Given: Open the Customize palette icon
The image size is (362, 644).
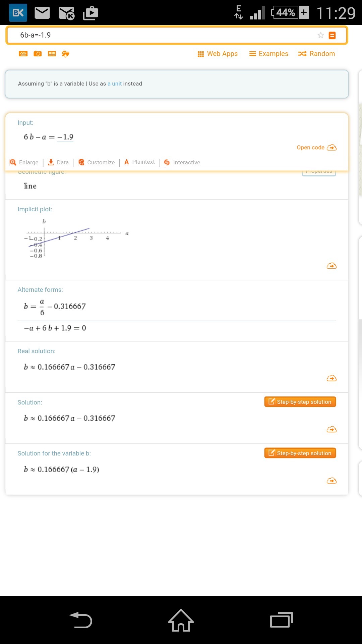Looking at the screenshot, I should tap(97, 162).
